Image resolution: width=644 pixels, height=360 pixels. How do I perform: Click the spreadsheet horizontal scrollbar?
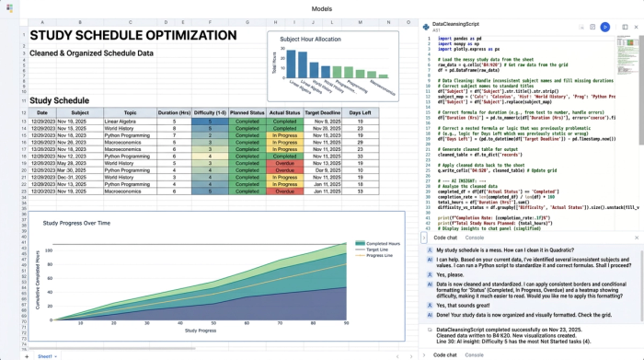click(111, 349)
